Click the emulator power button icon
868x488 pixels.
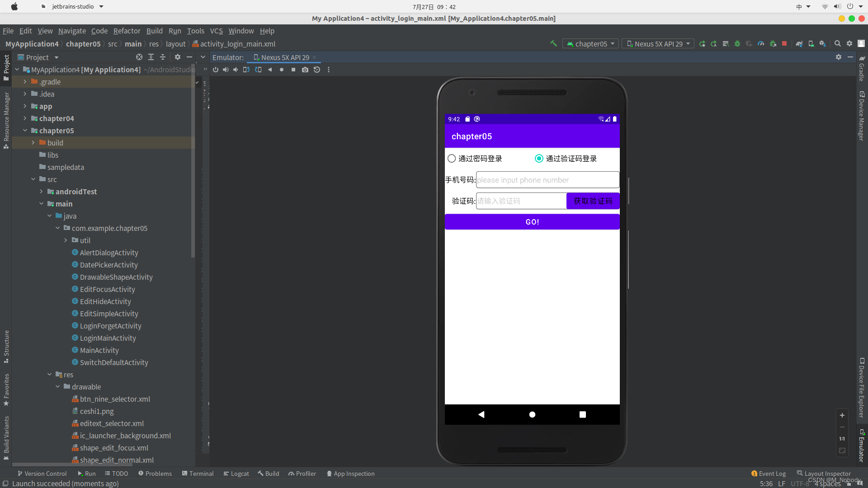point(216,70)
